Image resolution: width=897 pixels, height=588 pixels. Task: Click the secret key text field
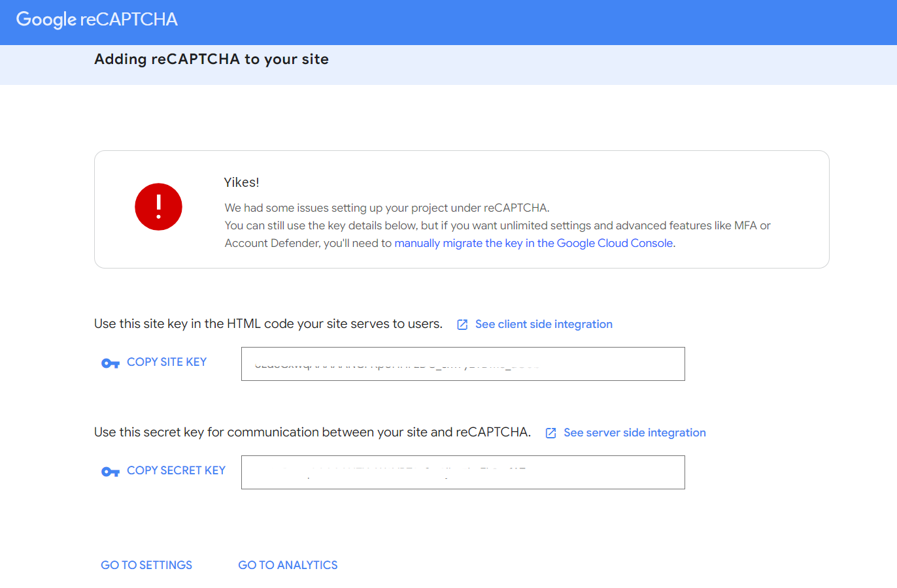coord(463,472)
